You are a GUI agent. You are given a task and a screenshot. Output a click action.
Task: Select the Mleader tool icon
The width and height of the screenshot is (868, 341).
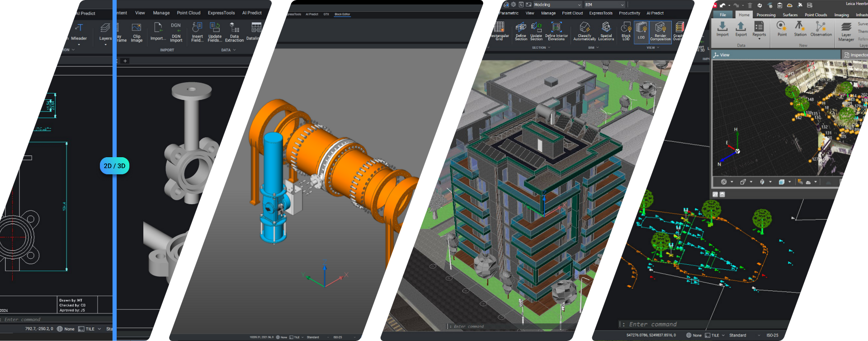(x=79, y=28)
